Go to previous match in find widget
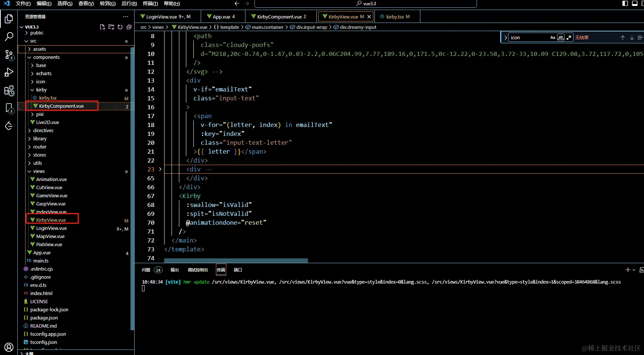This screenshot has height=355, width=644. pyautogui.click(x=623, y=38)
